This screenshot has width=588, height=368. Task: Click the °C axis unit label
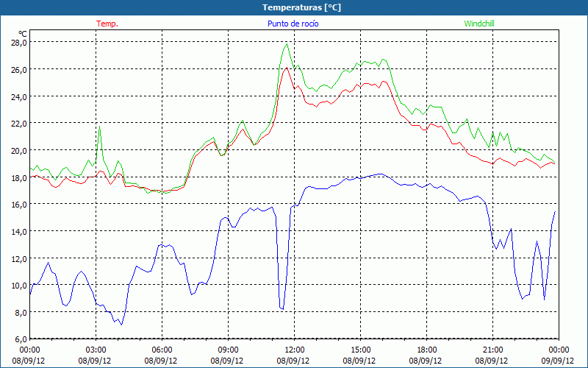pos(23,34)
